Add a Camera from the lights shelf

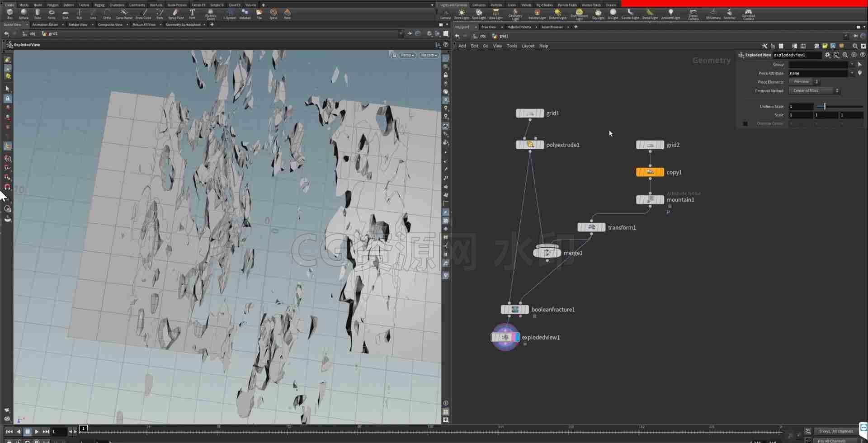[445, 14]
